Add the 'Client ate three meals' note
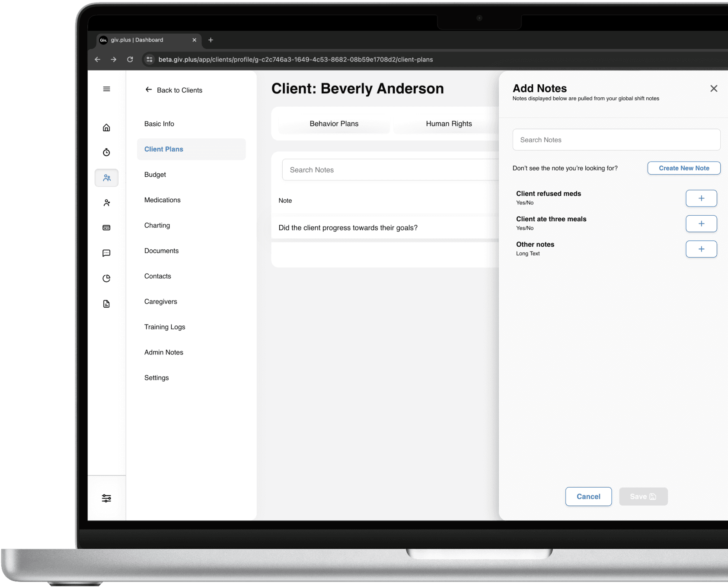This screenshot has height=587, width=728. (x=701, y=224)
